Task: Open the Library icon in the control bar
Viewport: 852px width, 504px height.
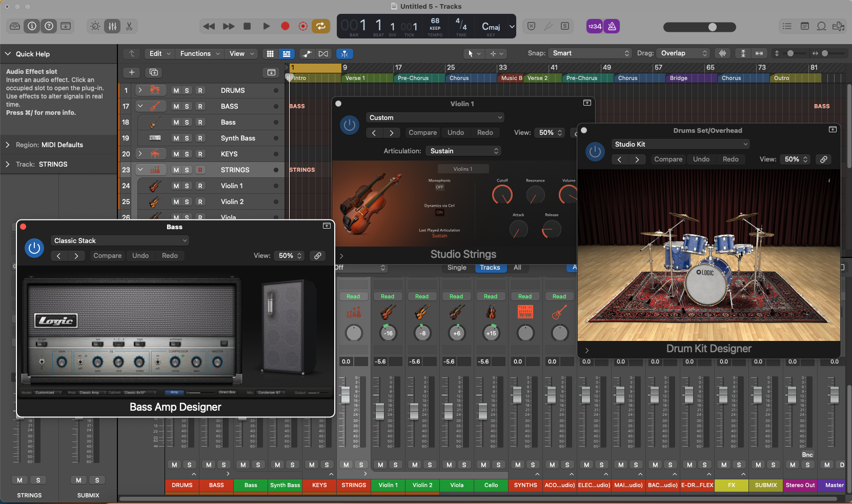Action: tap(15, 26)
